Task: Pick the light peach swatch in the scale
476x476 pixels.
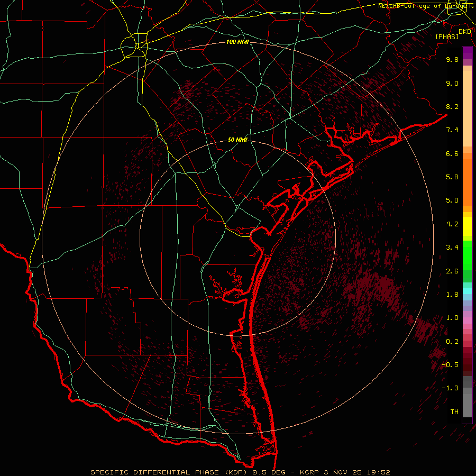Action: [x=467, y=109]
